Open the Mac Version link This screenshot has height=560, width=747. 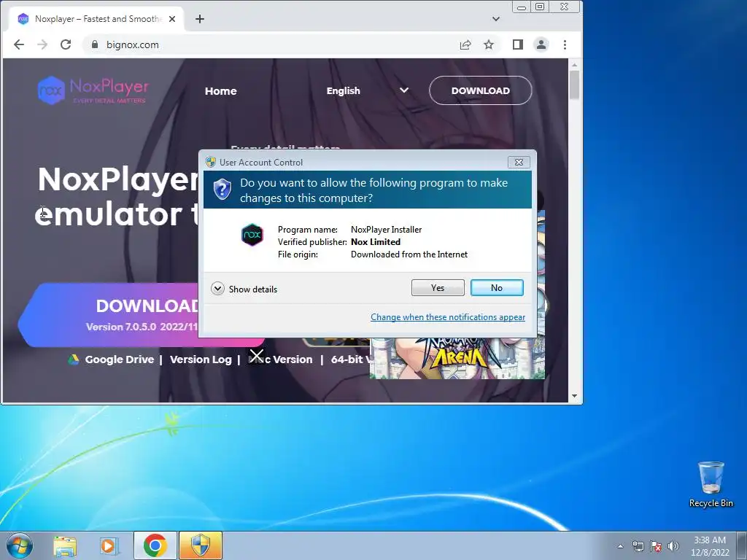(x=280, y=359)
